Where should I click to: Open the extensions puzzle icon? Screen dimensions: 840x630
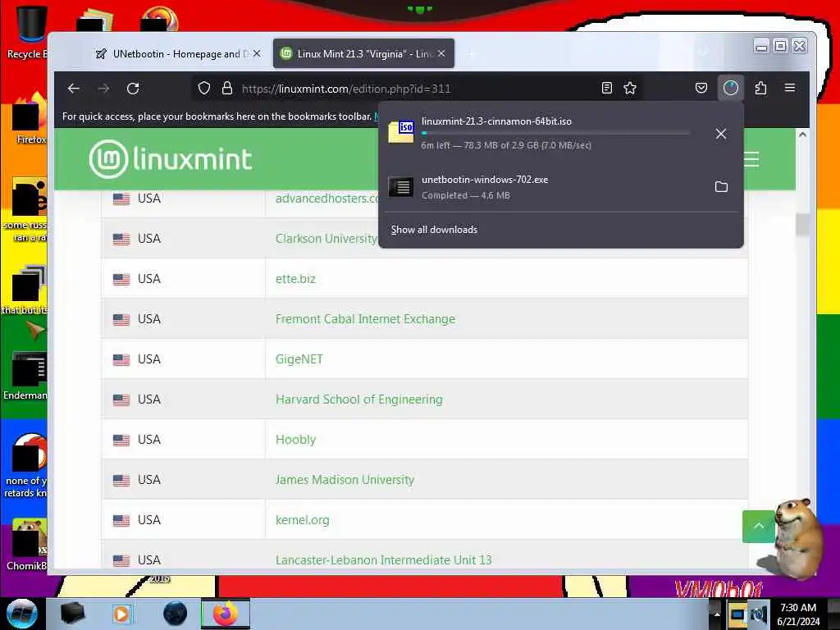[760, 89]
